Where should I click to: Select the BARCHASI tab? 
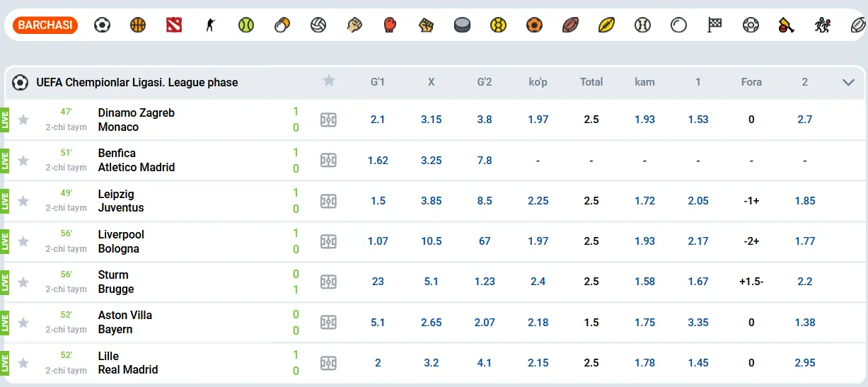click(x=45, y=25)
